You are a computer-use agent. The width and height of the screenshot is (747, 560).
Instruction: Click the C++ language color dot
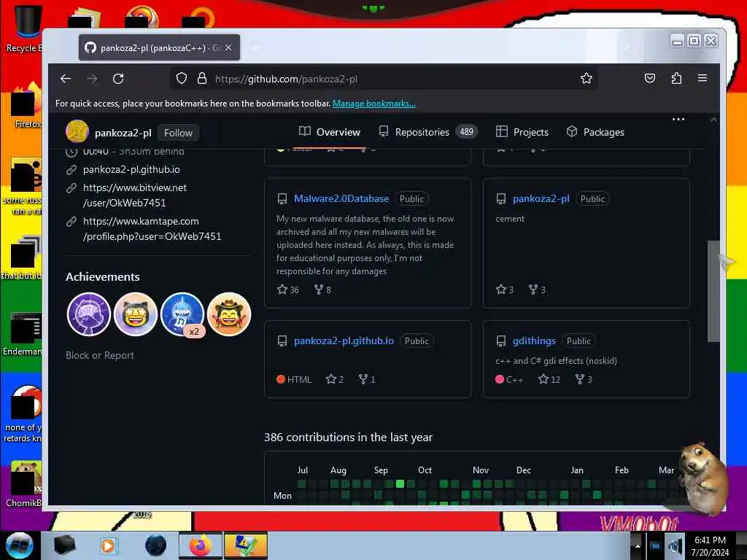[x=499, y=379]
